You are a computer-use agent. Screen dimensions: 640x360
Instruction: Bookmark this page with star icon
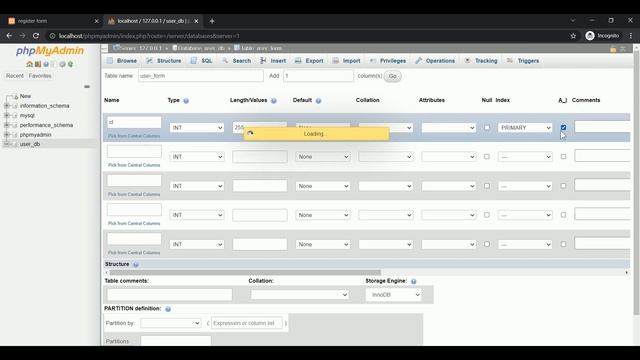point(573,36)
